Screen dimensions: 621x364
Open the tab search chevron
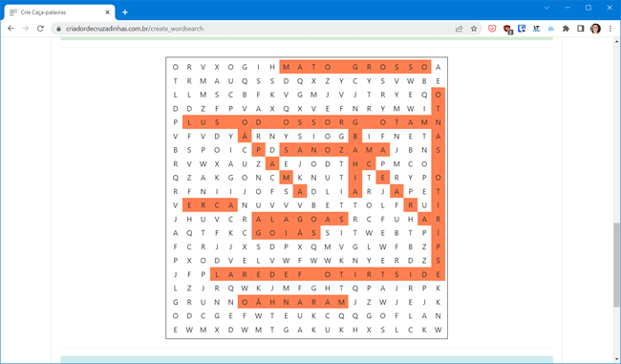(x=546, y=8)
